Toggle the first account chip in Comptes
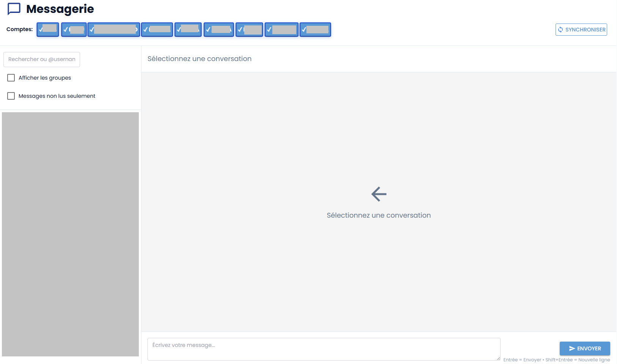This screenshot has height=364, width=617. 48,30
